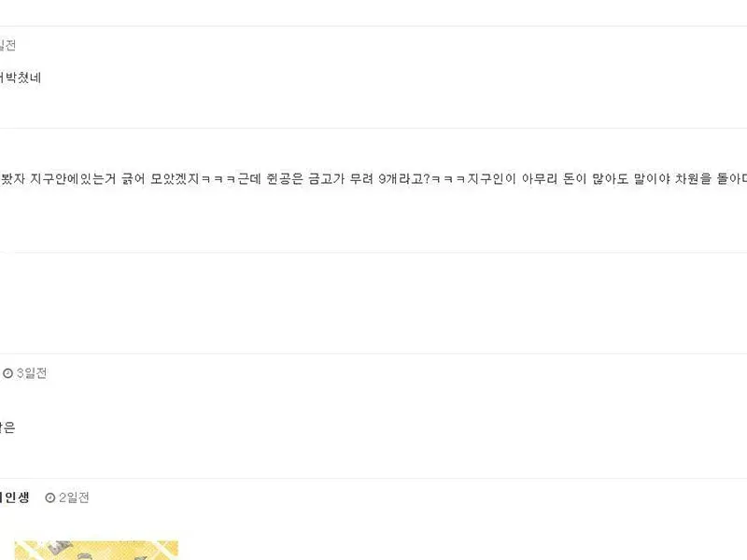
Task: Select the 2일전 timestamp
Action: [74, 497]
